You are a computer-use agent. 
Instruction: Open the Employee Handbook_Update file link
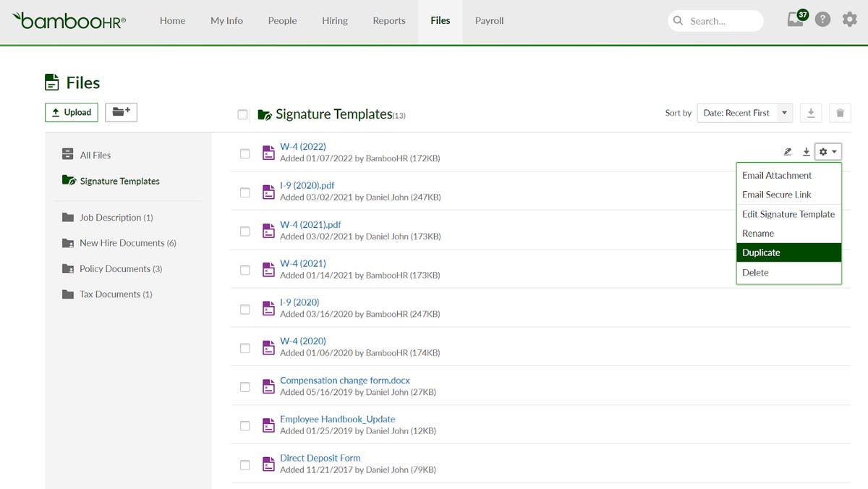(x=337, y=419)
